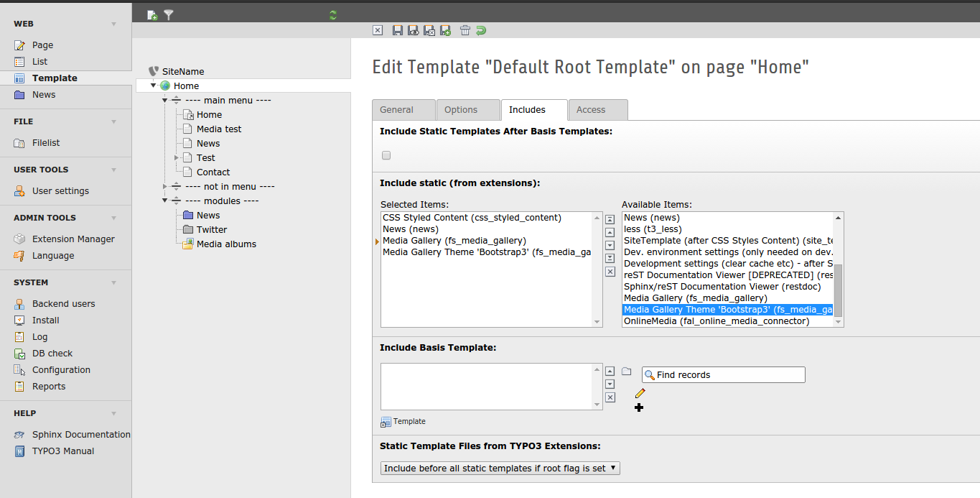Image resolution: width=980 pixels, height=498 pixels.
Task: Click the save and close icon
Action: tap(429, 30)
